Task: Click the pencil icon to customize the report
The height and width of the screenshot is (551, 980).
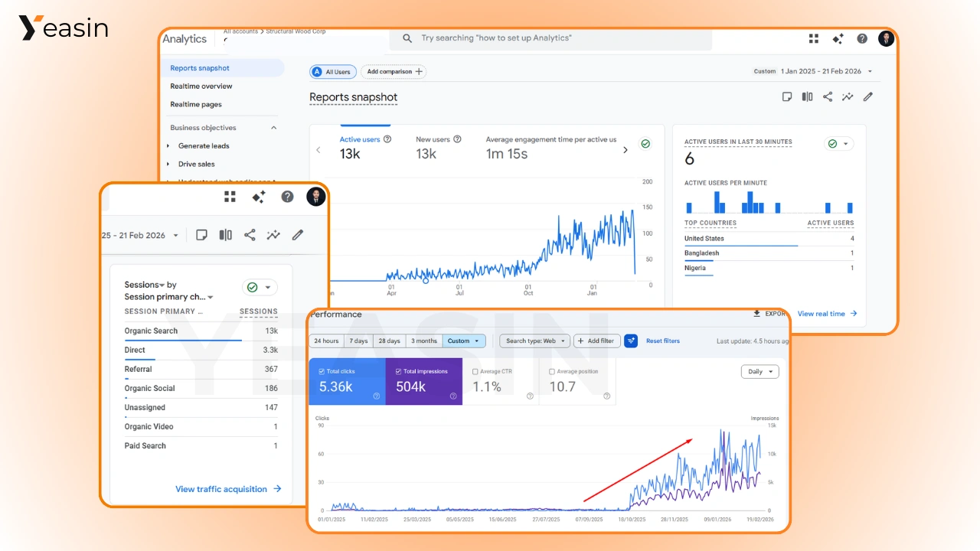Action: point(868,96)
